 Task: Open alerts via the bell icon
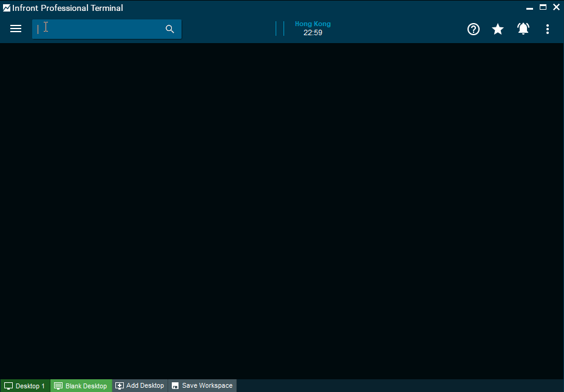point(523,29)
